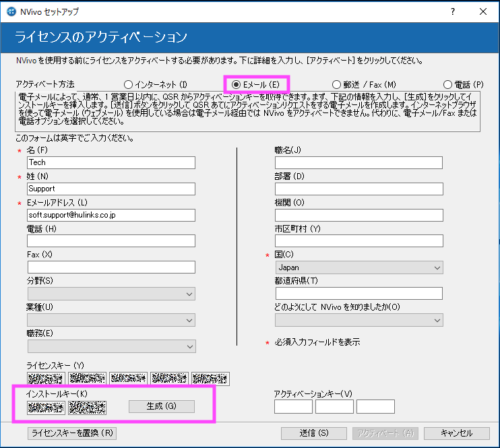Click the Eメールアドレス (L) input field

111,215
